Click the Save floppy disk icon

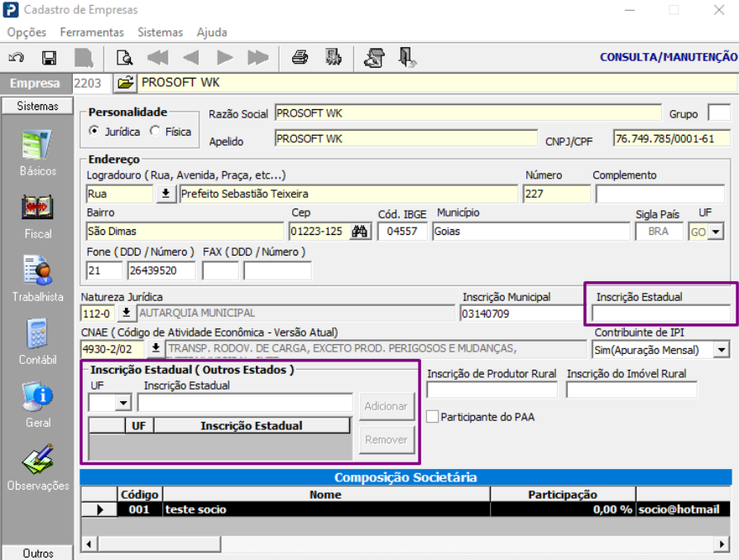point(49,58)
